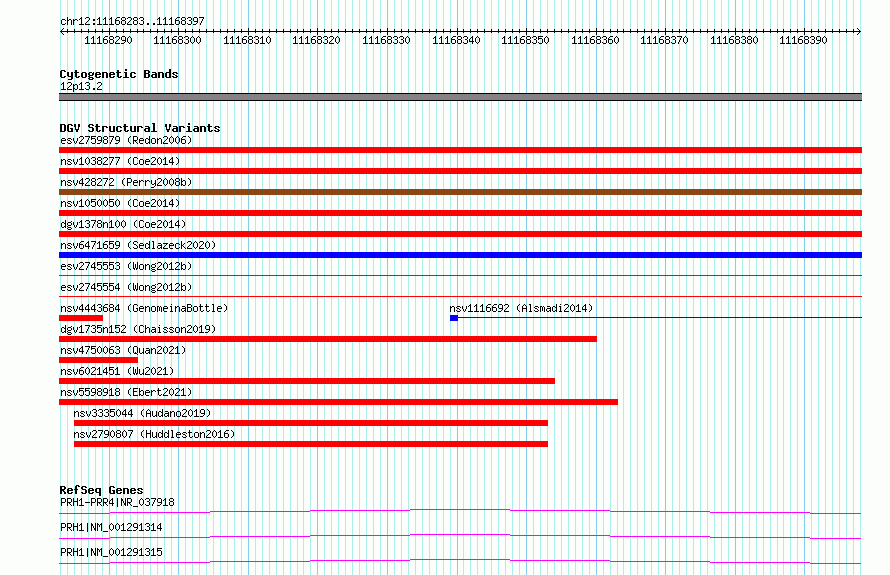Click ruler position 11168330

coord(386,40)
